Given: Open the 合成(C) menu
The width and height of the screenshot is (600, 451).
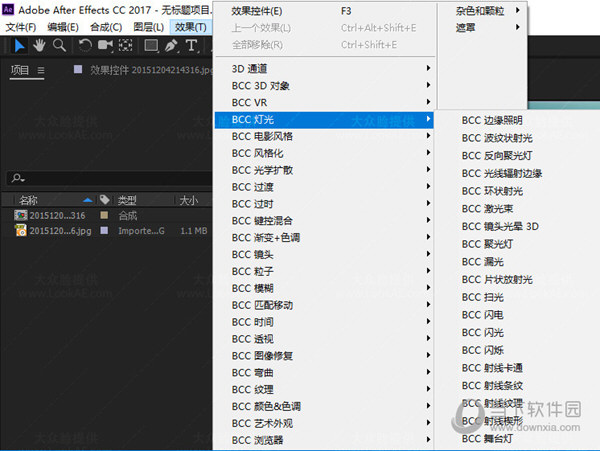Looking at the screenshot, I should click(106, 27).
